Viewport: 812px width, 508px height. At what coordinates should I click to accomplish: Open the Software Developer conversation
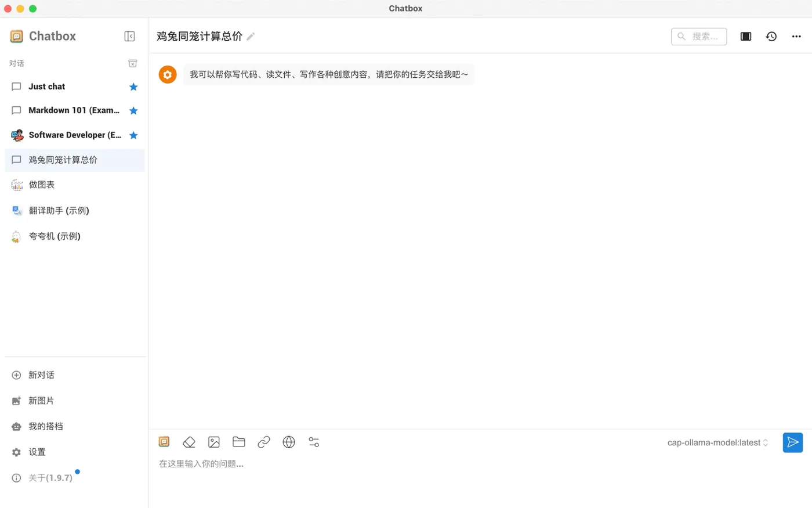click(75, 135)
